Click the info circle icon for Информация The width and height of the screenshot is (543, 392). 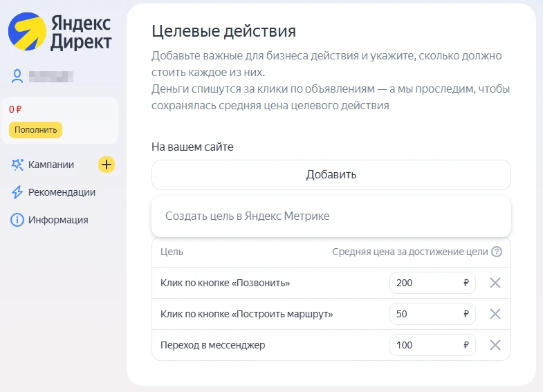(17, 220)
